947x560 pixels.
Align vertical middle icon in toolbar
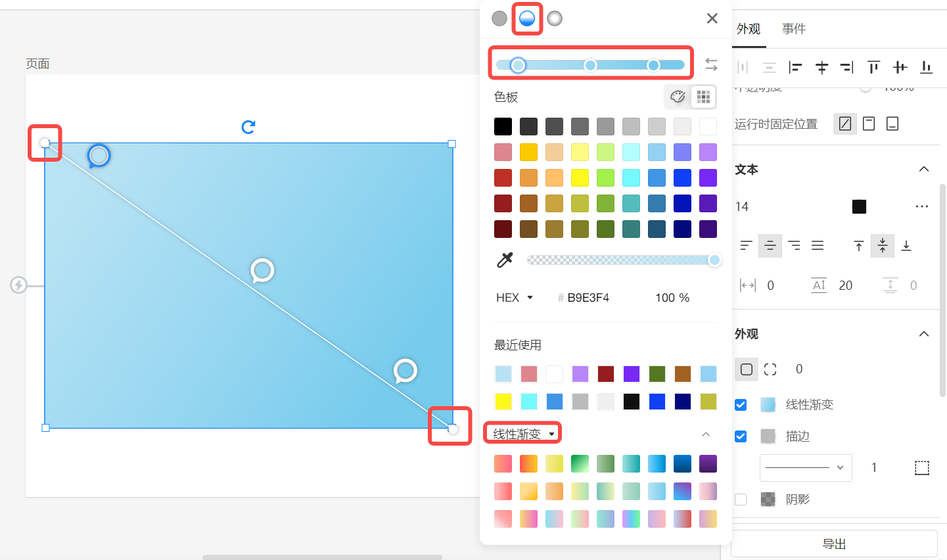click(900, 67)
